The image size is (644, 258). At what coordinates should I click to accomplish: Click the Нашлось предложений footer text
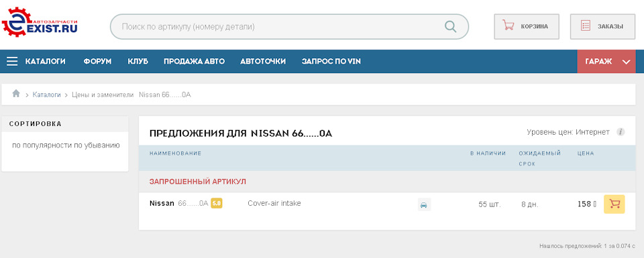[x=588, y=246]
